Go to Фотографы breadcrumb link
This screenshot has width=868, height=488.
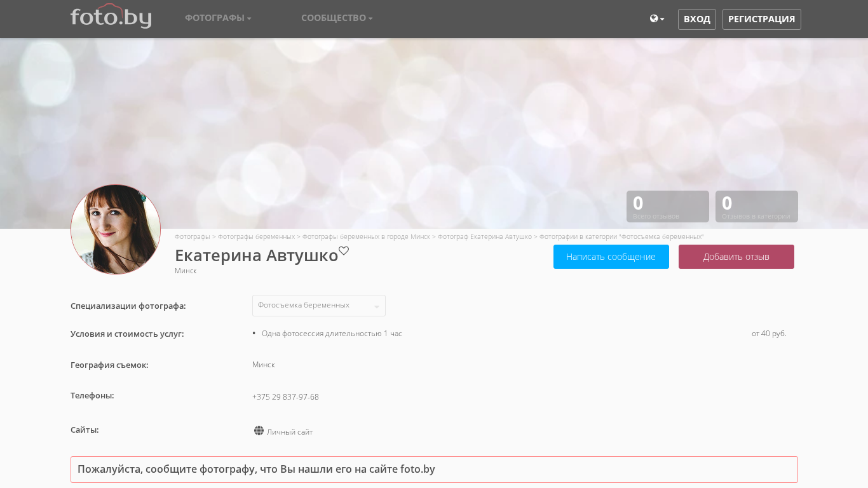coord(192,236)
